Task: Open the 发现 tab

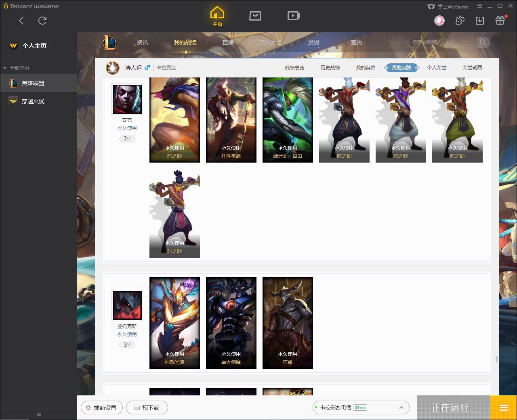Action: pyautogui.click(x=314, y=42)
